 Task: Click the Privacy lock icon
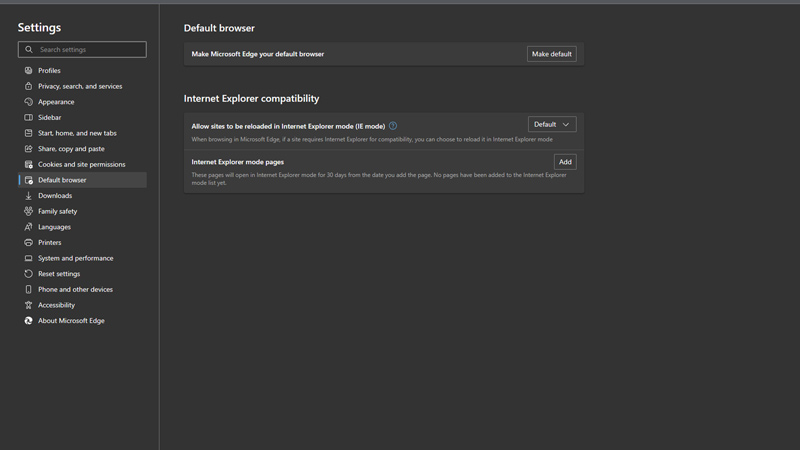click(x=29, y=86)
